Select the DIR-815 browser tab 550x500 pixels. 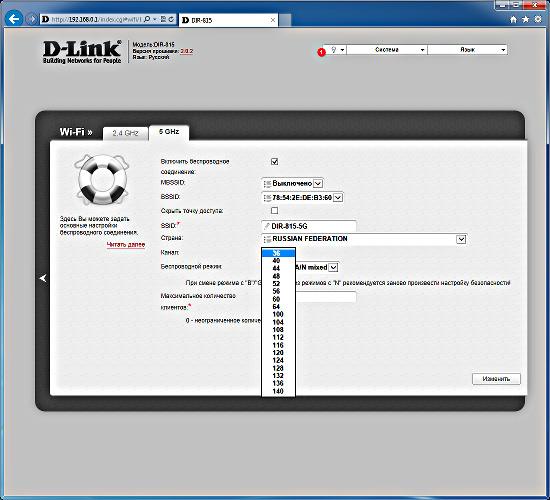(228, 20)
